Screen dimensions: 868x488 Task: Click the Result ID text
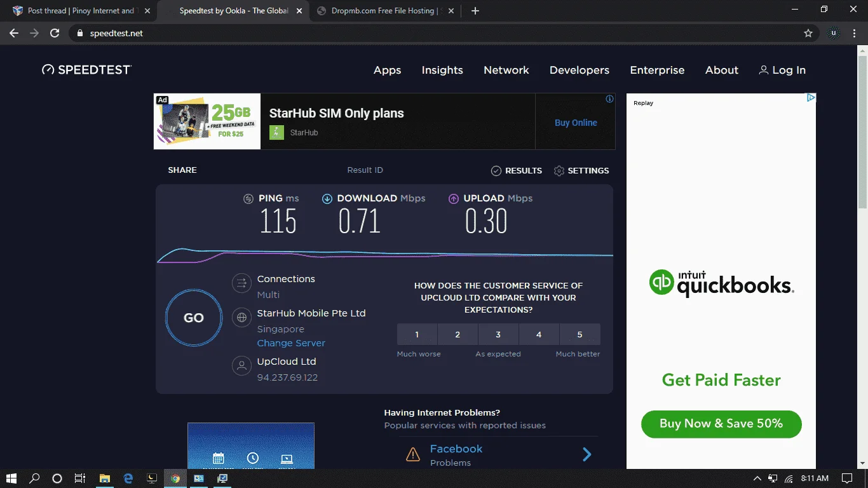(365, 170)
